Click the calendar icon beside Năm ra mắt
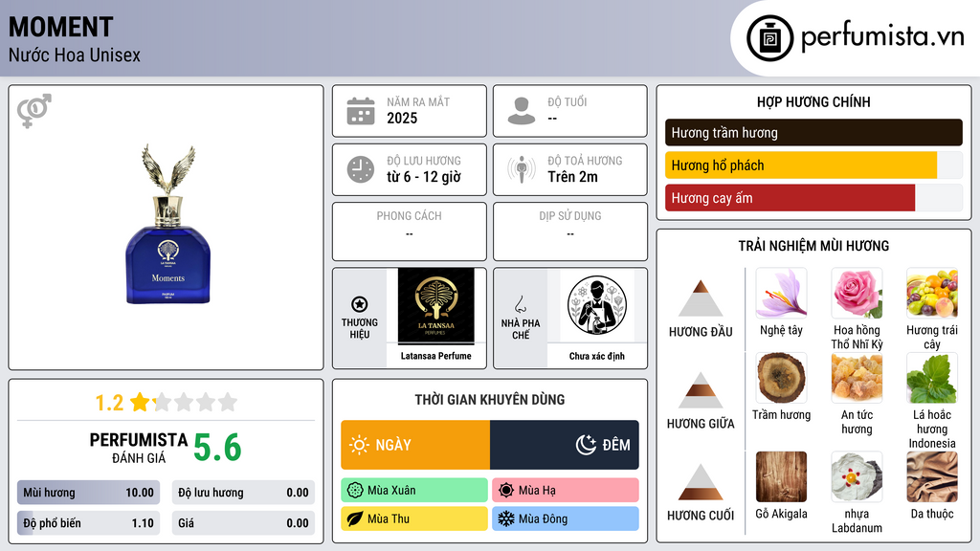 (x=361, y=111)
